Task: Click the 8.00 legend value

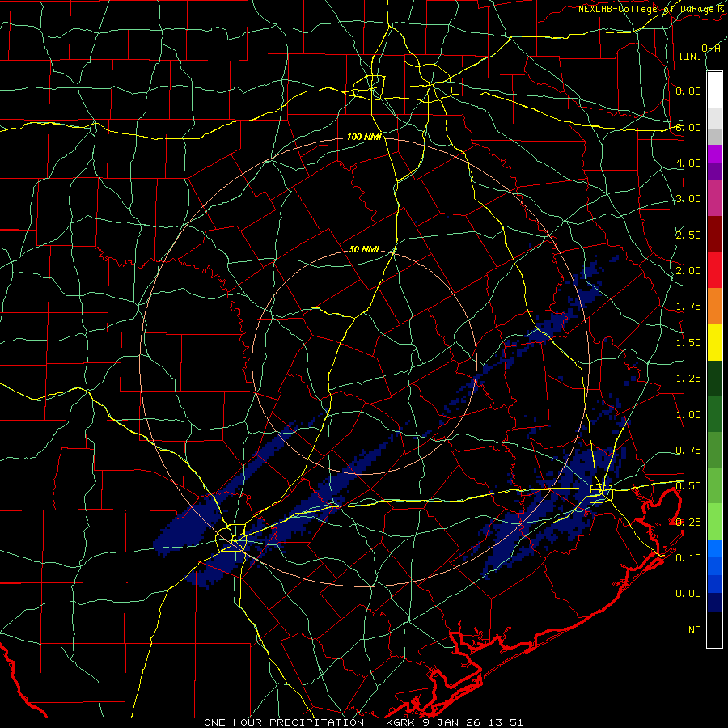Action: [688, 91]
